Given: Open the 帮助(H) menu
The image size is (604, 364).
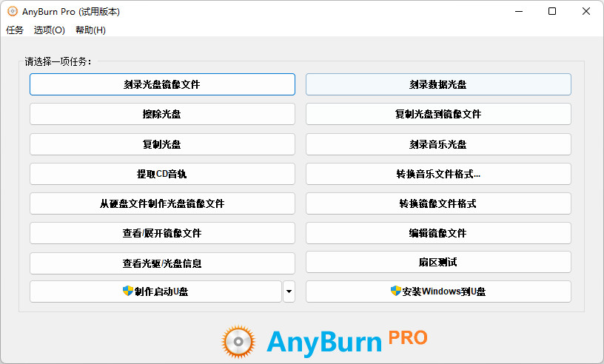Looking at the screenshot, I should tap(90, 30).
